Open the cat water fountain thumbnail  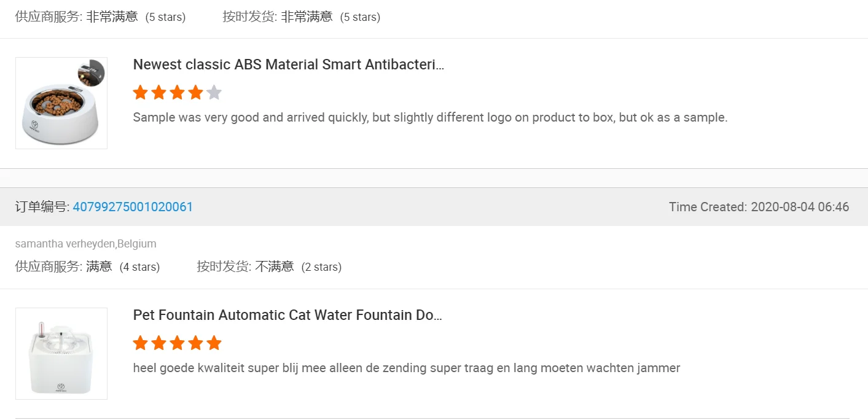pos(61,354)
